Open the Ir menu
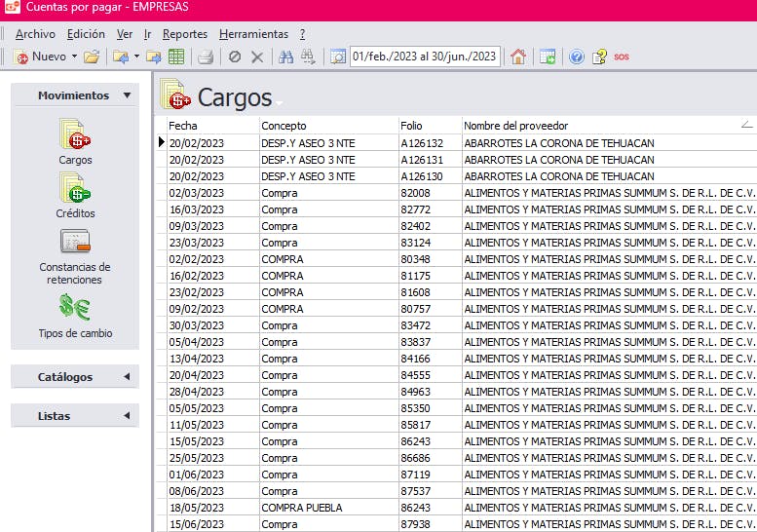The width and height of the screenshot is (757, 532). (x=148, y=34)
